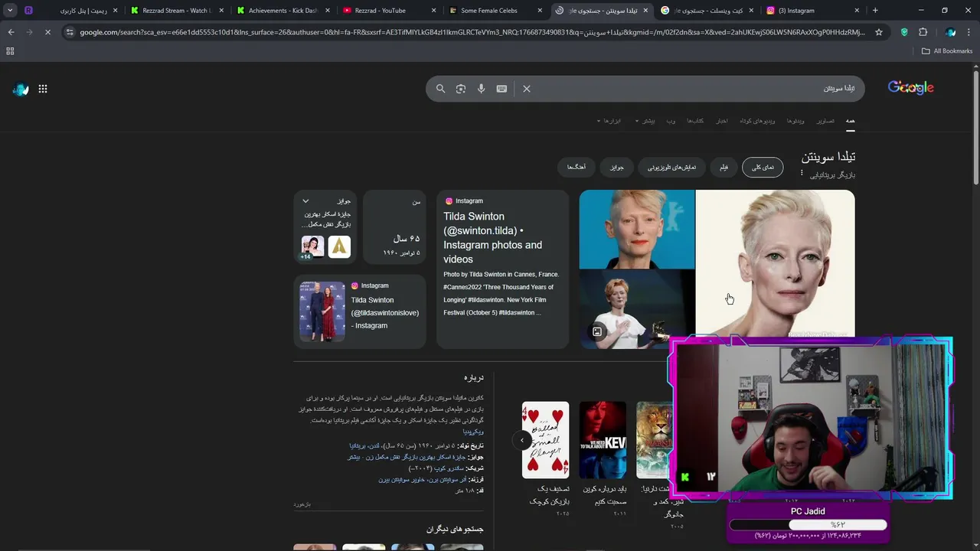Image resolution: width=980 pixels, height=551 pixels.
Task: Clear the search box text
Action: point(527,89)
